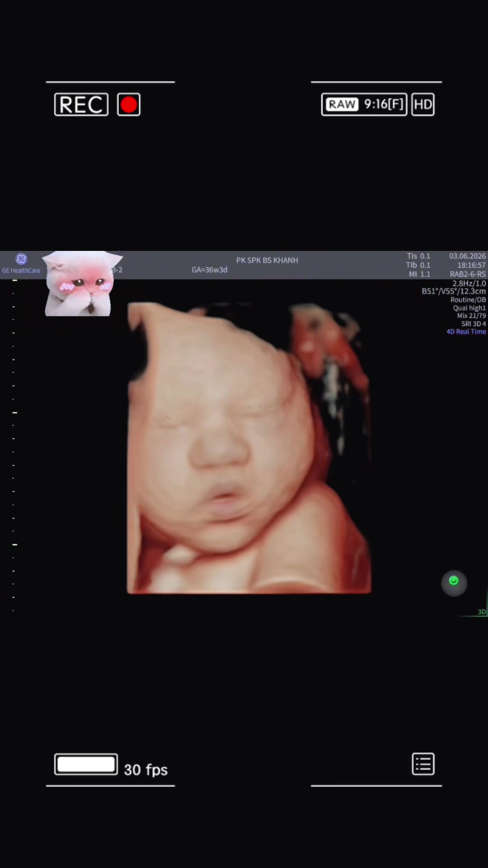488x868 pixels.
Task: Click the green checkmark status button
Action: pos(454,583)
